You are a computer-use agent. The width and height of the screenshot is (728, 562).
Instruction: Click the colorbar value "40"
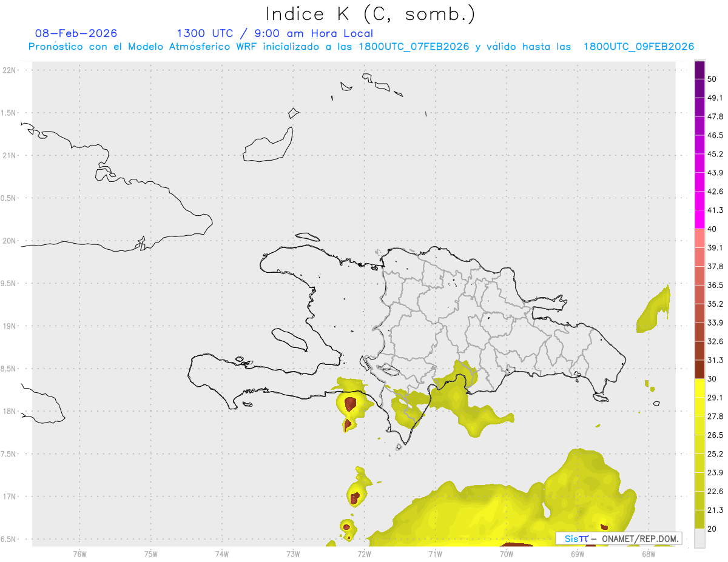(x=712, y=229)
